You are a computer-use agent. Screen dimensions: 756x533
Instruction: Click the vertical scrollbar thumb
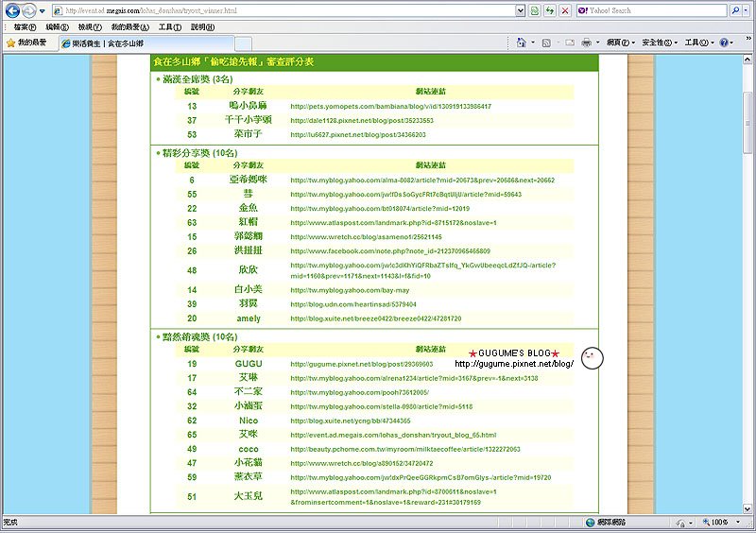tap(747, 122)
